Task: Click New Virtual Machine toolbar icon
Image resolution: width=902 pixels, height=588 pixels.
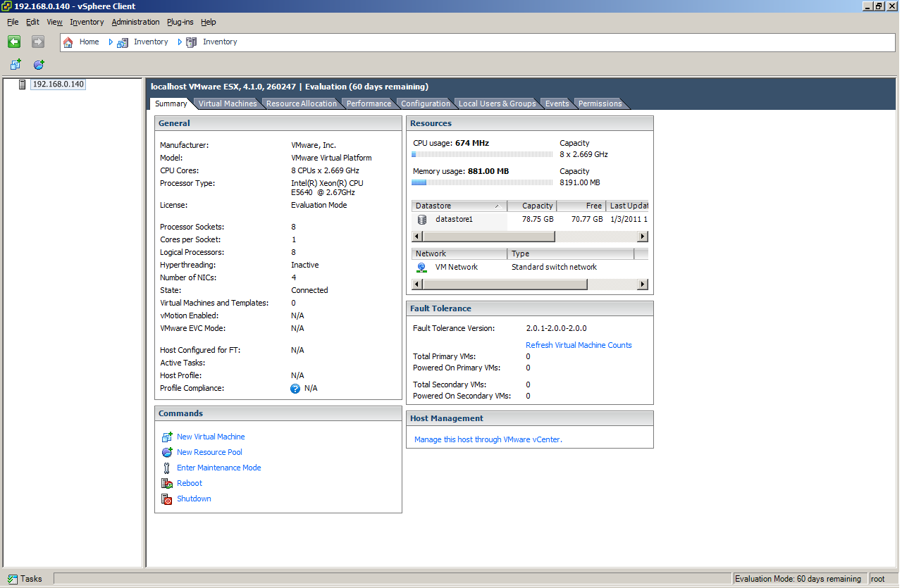Action: [x=16, y=65]
